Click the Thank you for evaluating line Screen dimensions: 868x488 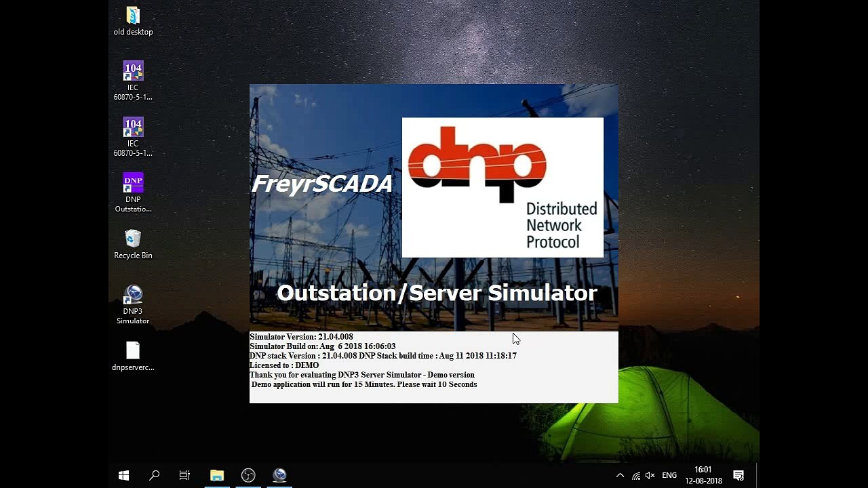coord(362,375)
